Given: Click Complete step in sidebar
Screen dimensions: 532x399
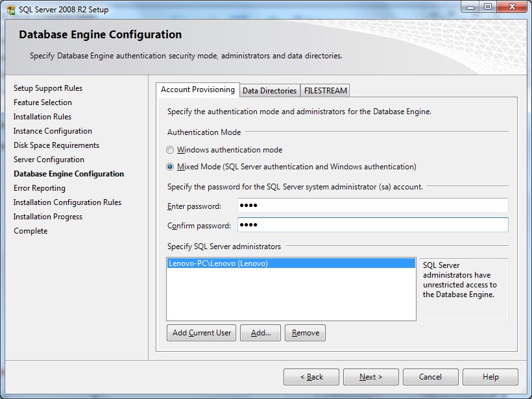Looking at the screenshot, I should coord(30,231).
